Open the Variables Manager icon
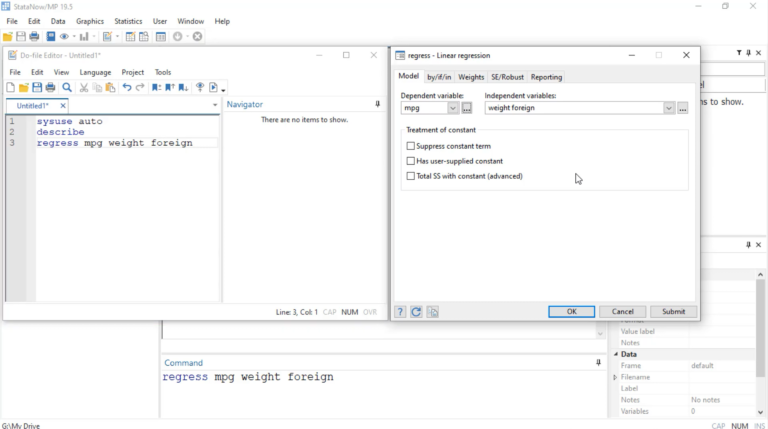The width and height of the screenshot is (768, 429). (161, 37)
